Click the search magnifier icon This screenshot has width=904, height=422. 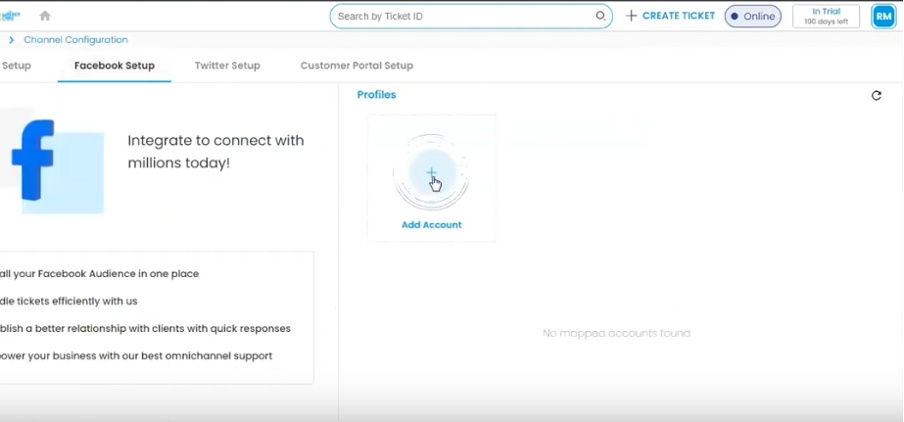point(600,16)
